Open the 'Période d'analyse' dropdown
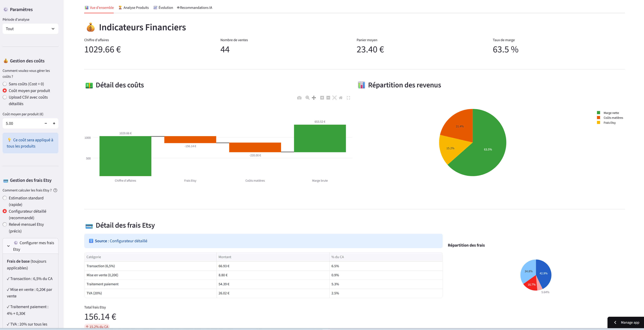Viewport: 644px width, 330px height. (30, 29)
